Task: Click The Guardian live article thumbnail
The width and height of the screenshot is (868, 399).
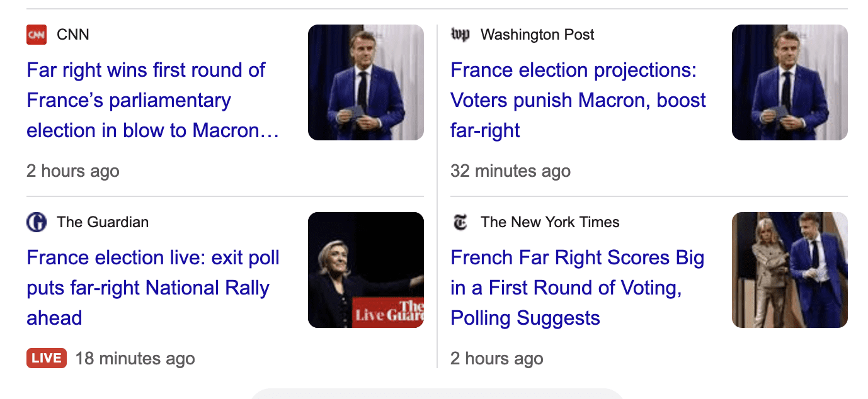Action: tap(365, 270)
